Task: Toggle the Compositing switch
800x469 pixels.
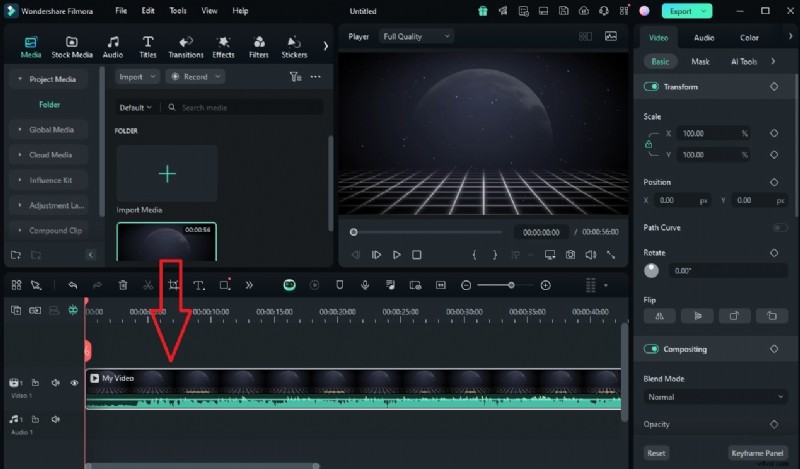Action: pyautogui.click(x=651, y=349)
